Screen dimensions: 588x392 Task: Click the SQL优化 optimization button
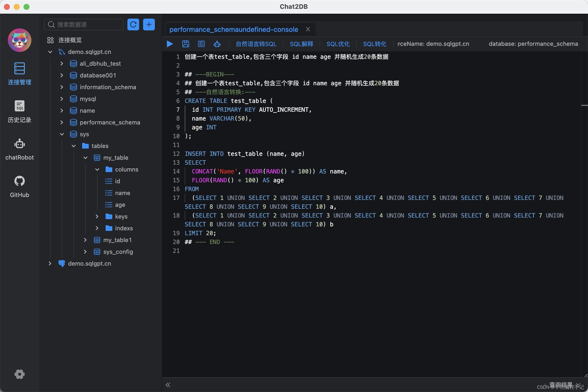pos(338,44)
